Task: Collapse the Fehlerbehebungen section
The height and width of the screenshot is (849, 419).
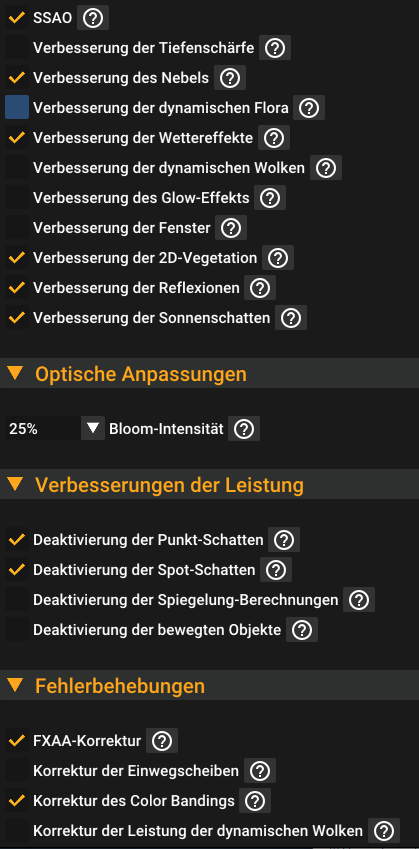Action: tap(16, 685)
